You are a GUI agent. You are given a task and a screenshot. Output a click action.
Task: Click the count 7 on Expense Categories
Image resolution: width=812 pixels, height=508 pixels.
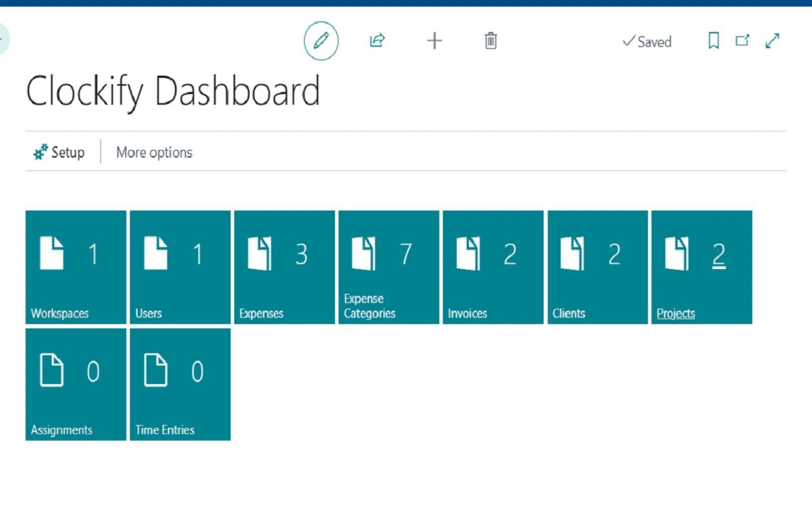click(x=406, y=254)
